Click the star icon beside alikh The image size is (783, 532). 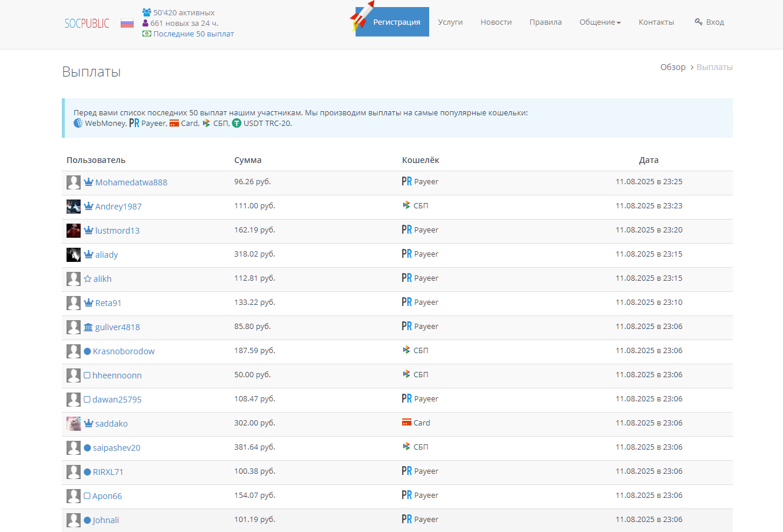(88, 279)
